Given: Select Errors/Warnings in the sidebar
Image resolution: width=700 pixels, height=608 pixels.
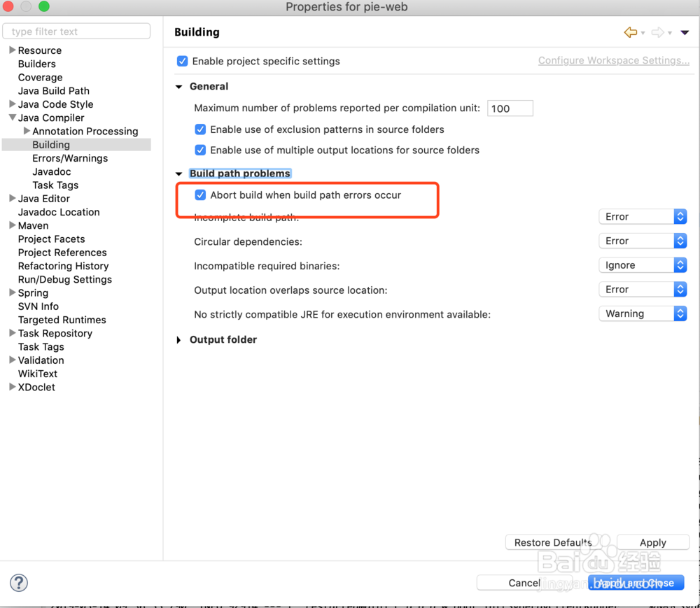Looking at the screenshot, I should 70,158.
